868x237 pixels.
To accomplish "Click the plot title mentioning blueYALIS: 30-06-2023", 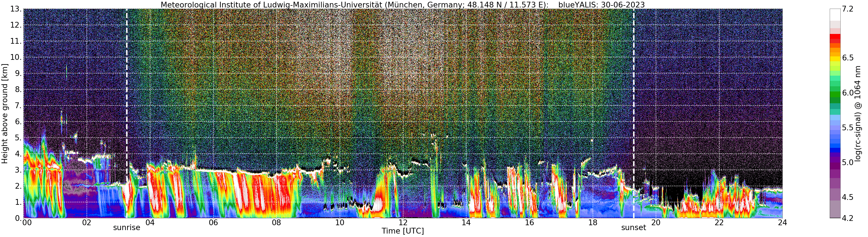I will click(403, 5).
